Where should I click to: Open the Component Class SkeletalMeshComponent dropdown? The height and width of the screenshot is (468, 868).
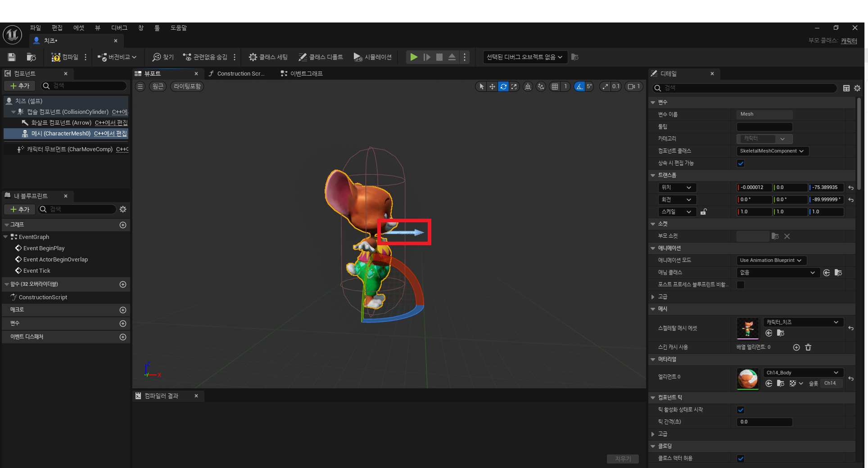coord(773,151)
